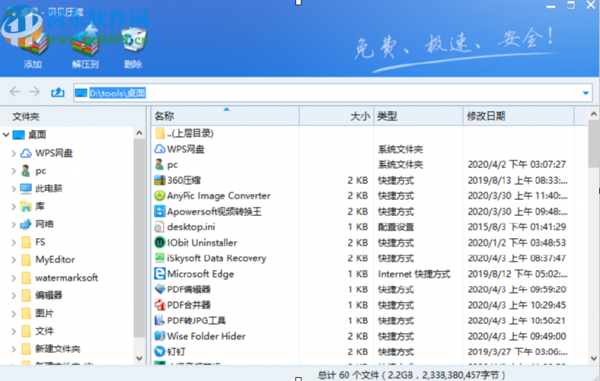Viewport: 600px width, 381px height.
Task: Click the date 2020/4/3 上午 10:50:21
Action: [x=517, y=321]
